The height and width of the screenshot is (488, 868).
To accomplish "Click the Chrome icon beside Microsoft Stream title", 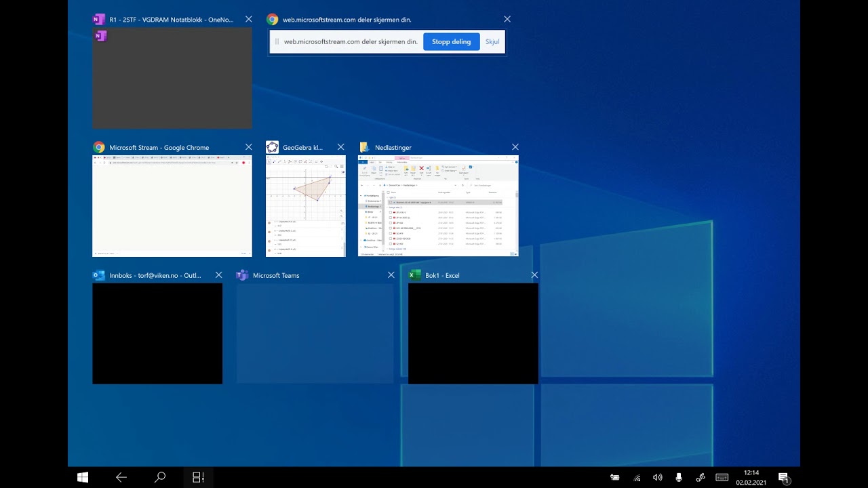I will click(99, 147).
